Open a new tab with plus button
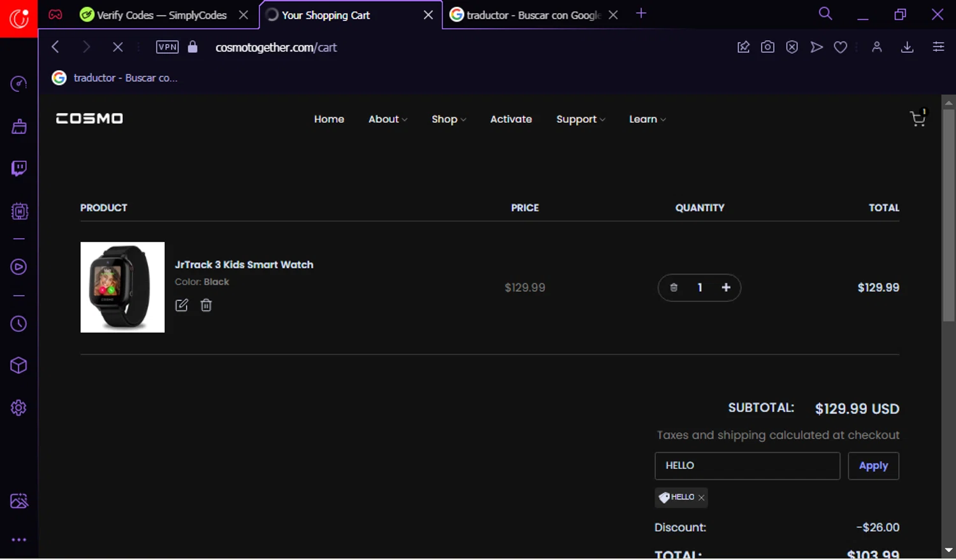The width and height of the screenshot is (956, 560). 641,13
